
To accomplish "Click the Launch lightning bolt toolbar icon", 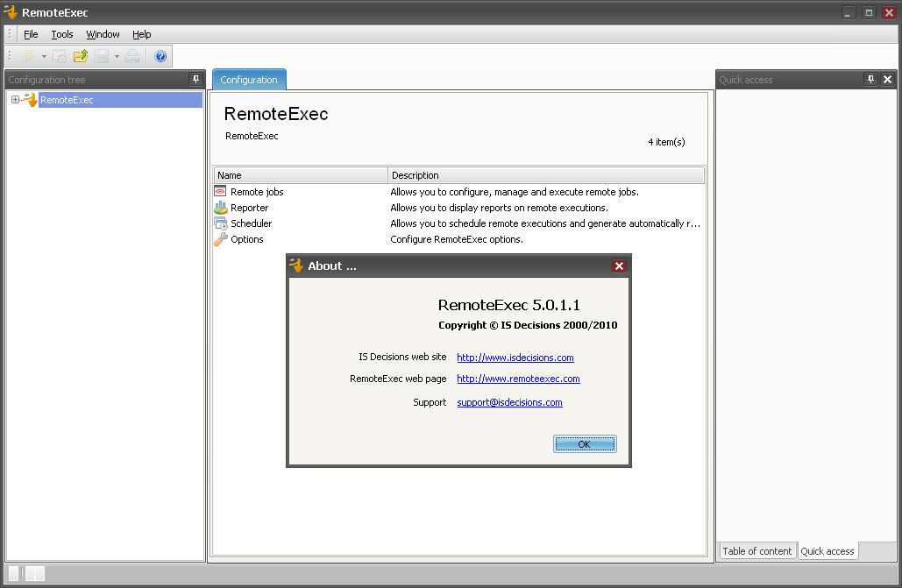I will [28, 56].
